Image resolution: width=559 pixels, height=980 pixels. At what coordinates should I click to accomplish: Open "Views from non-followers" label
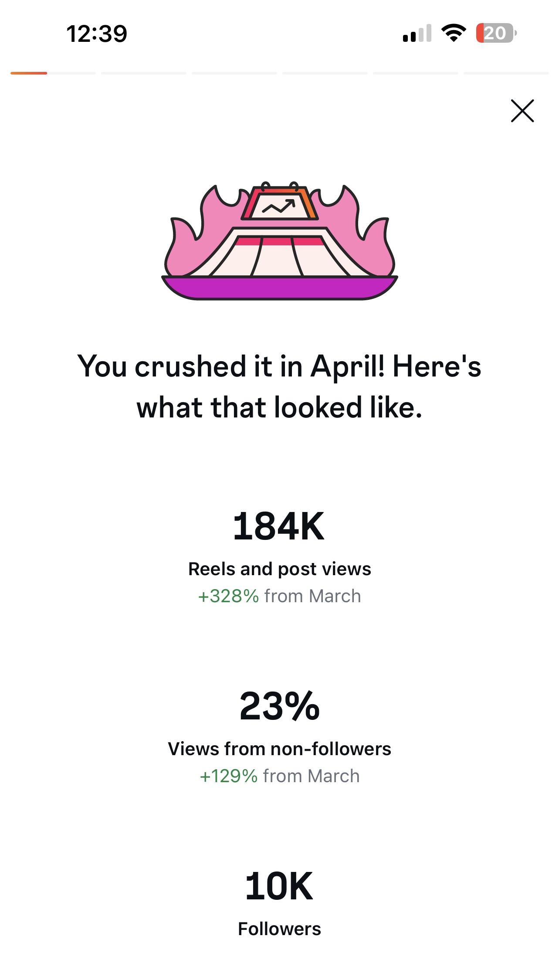click(279, 749)
